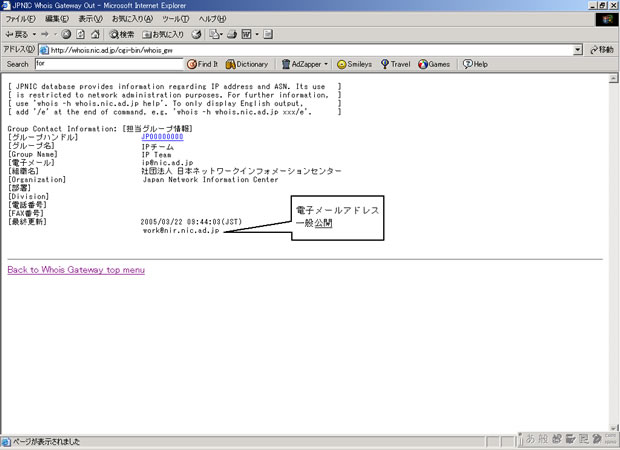Viewport: 620px width, 450px height.
Task: Open the AdZapper dropdown arrow
Action: 326,64
